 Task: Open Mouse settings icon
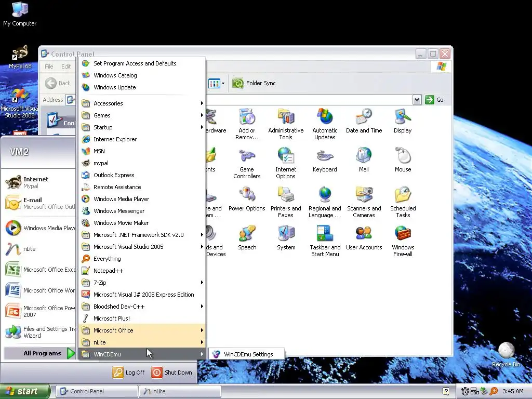click(403, 160)
